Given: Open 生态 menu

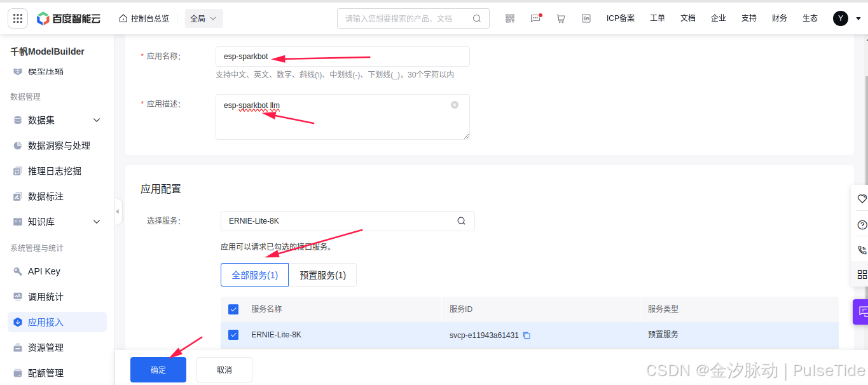Looking at the screenshot, I should coord(810,18).
